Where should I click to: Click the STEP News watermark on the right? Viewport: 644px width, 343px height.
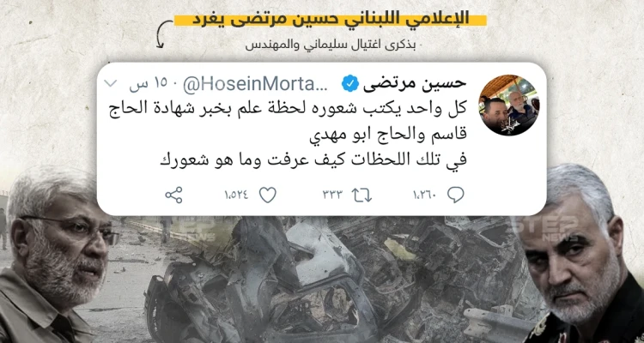click(x=550, y=229)
